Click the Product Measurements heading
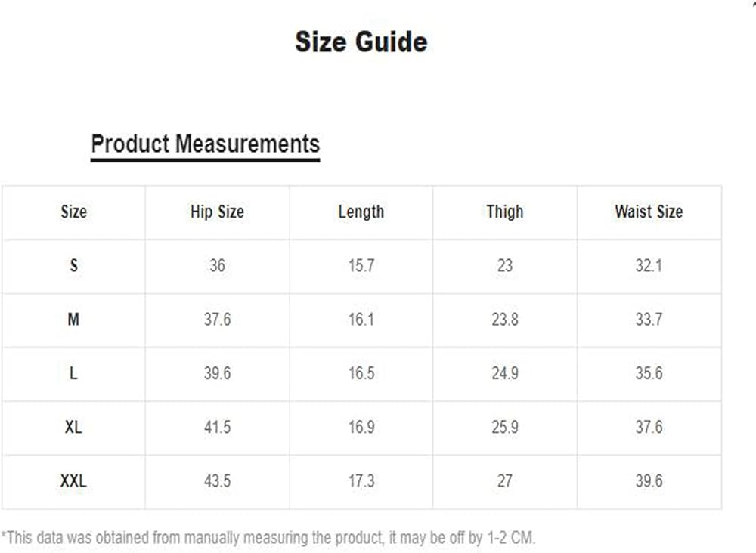 pyautogui.click(x=205, y=144)
